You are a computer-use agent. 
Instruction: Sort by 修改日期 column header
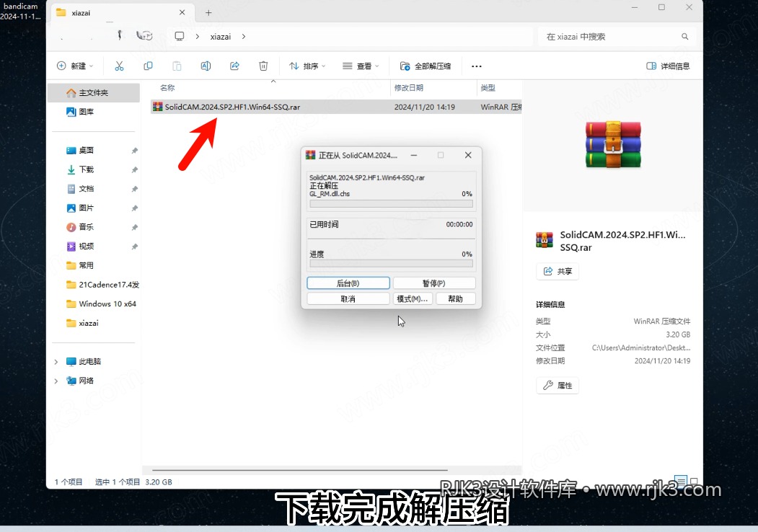409,88
